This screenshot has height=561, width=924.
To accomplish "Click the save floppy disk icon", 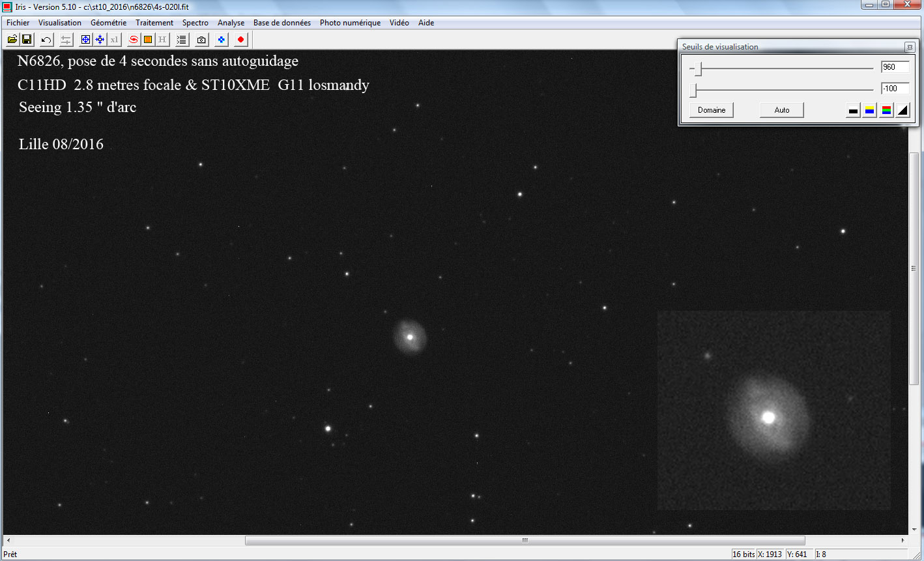I will 27,40.
